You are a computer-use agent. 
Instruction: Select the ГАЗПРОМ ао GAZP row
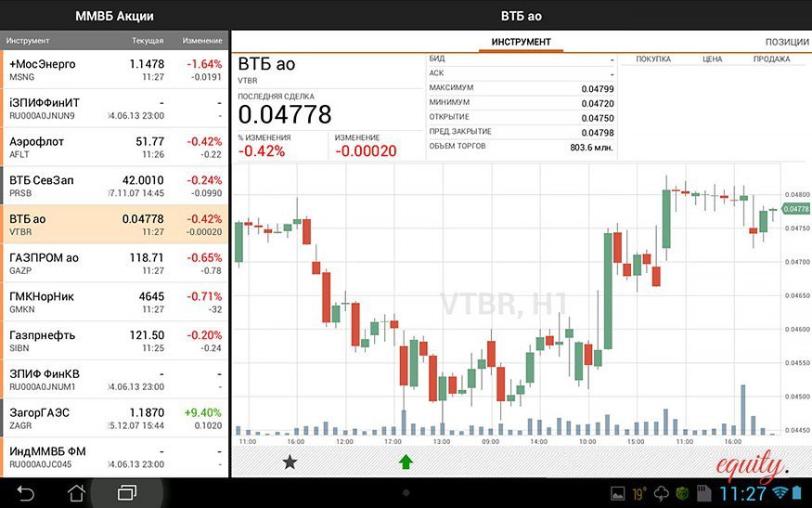click(115, 264)
